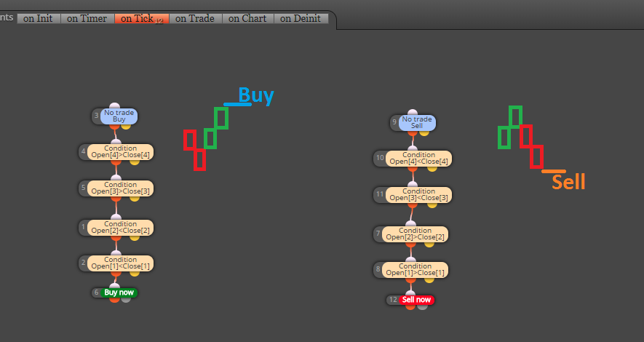This screenshot has width=644, height=342.
Task: Select the green Buy now block
Action: click(119, 293)
